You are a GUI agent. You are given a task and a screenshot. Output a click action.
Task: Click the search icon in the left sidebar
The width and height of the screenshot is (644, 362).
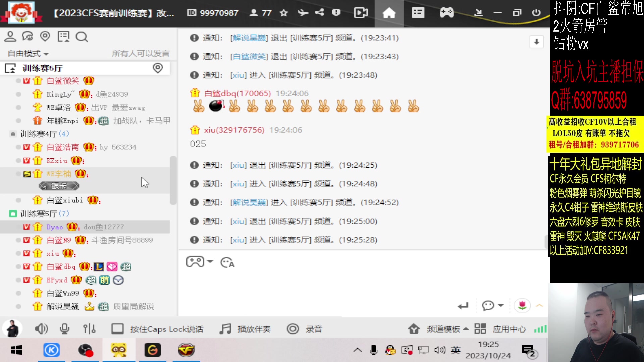click(82, 37)
